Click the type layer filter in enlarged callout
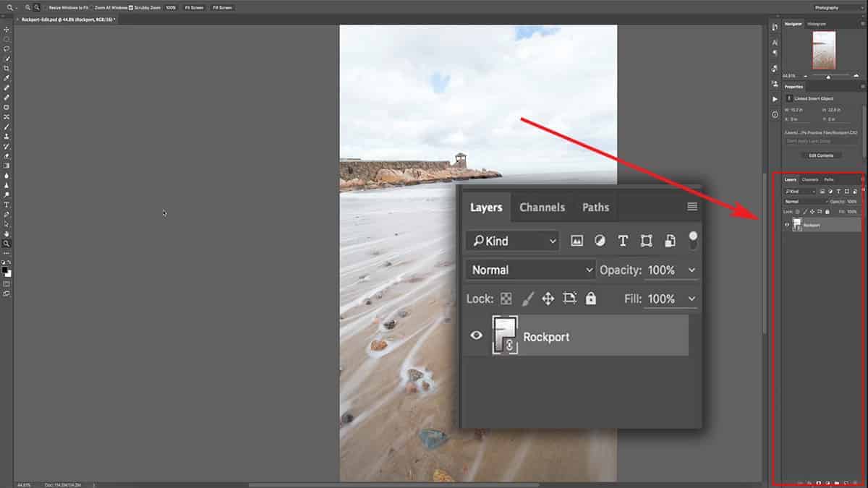The image size is (868, 488). click(x=623, y=241)
